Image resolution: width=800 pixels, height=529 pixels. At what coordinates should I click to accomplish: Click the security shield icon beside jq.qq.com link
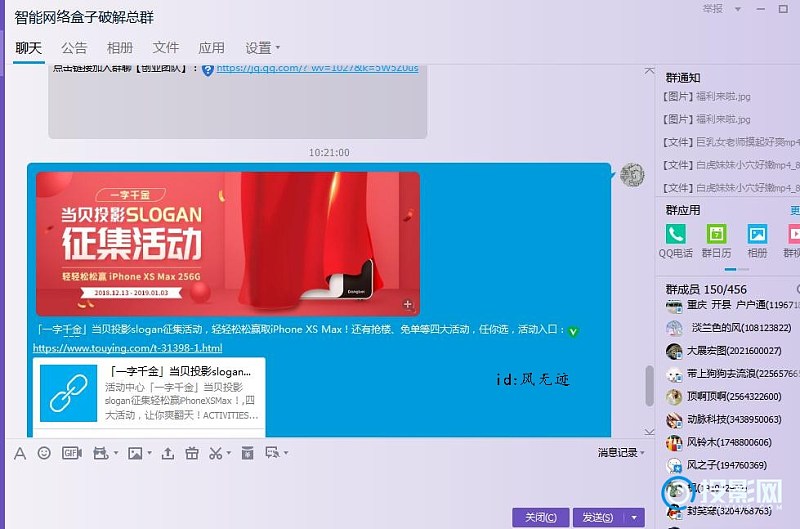click(x=208, y=70)
